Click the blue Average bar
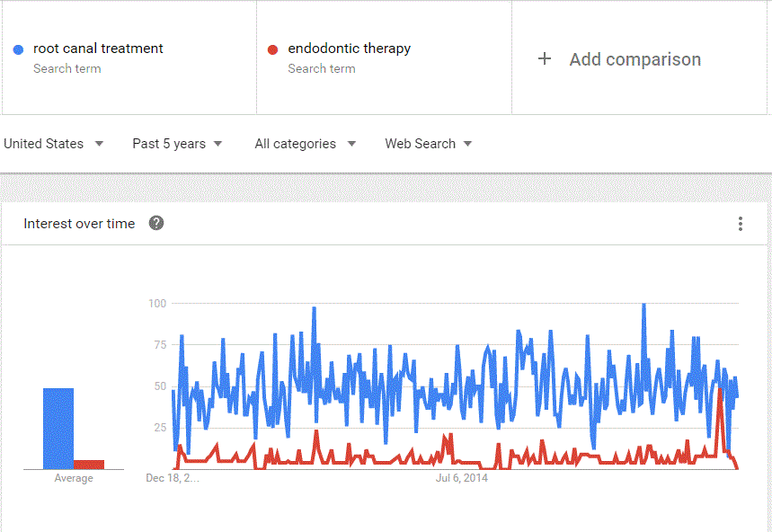 click(x=58, y=429)
